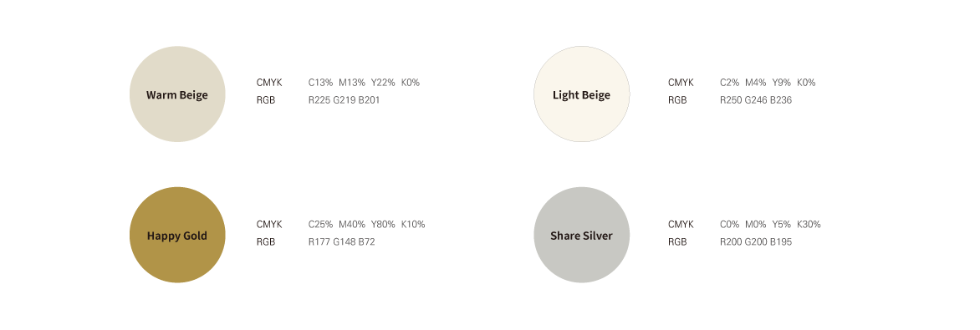The width and height of the screenshot is (980, 330).
Task: Click the Light Beige RGB label
Action: coord(677,100)
